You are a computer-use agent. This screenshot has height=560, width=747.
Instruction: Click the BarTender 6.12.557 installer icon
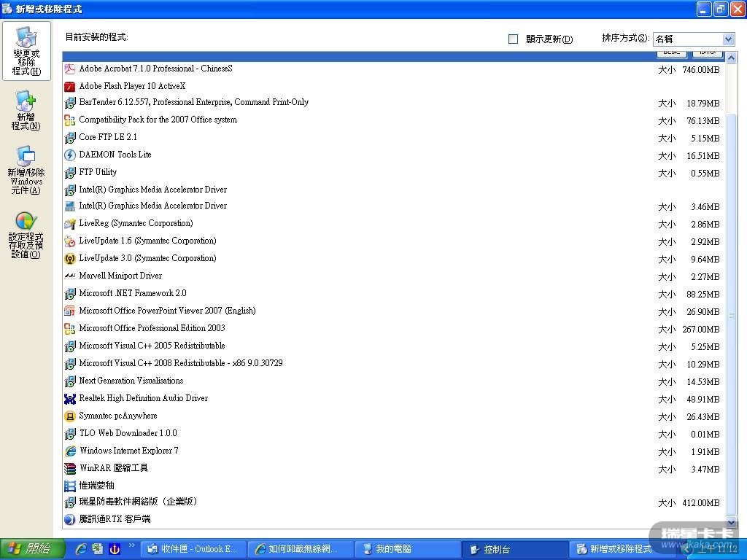pyautogui.click(x=70, y=102)
